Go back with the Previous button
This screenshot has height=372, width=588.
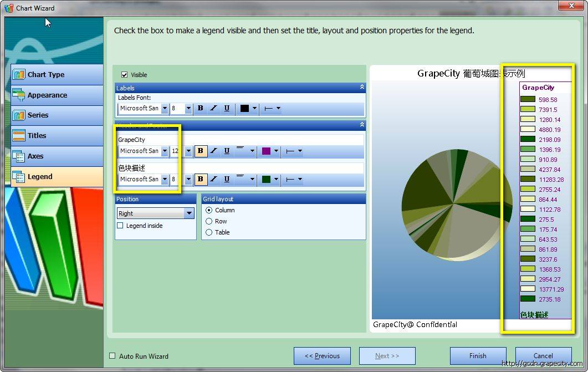point(322,356)
